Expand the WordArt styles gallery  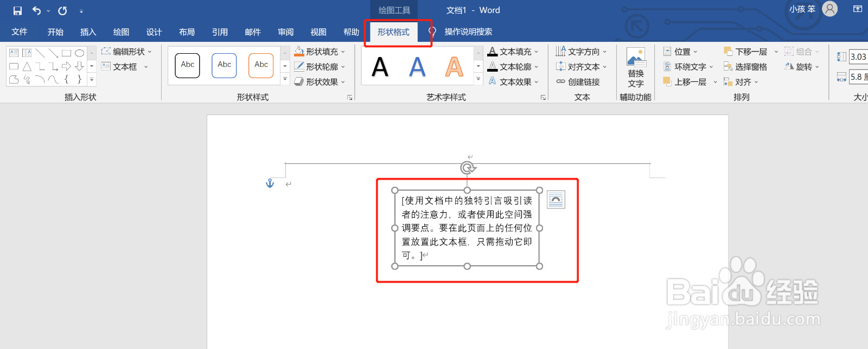click(478, 79)
